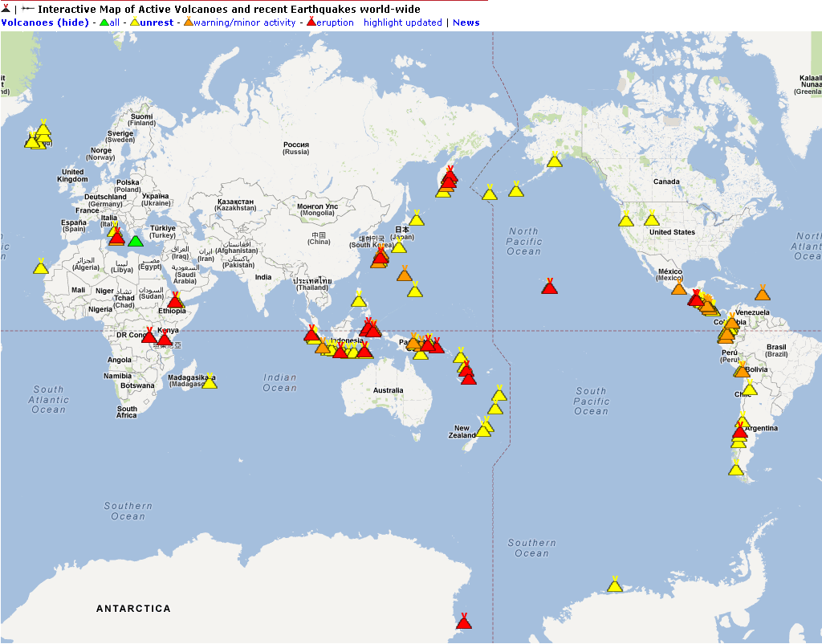Select yellow marker near Antarctica's Southern Ocean
The height and width of the screenshot is (644, 822).
click(x=615, y=584)
